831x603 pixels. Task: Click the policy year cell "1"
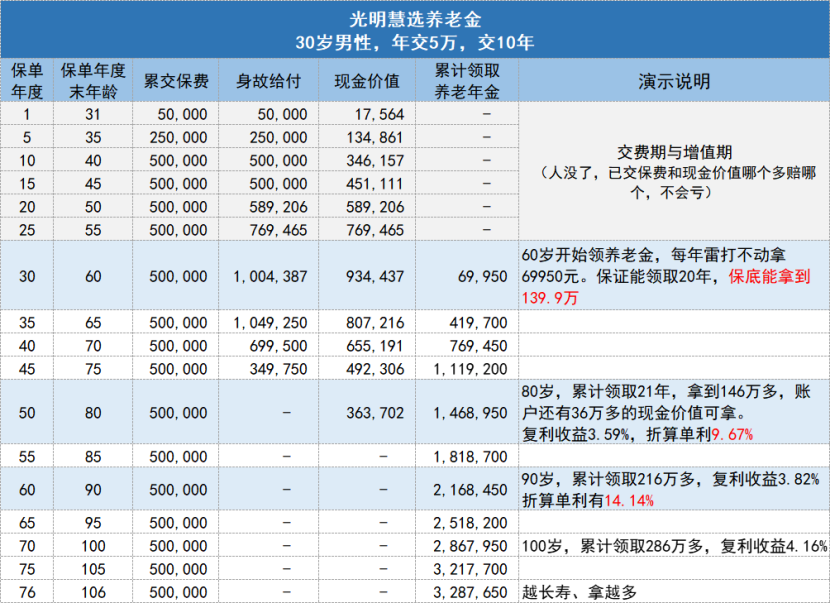pyautogui.click(x=27, y=114)
